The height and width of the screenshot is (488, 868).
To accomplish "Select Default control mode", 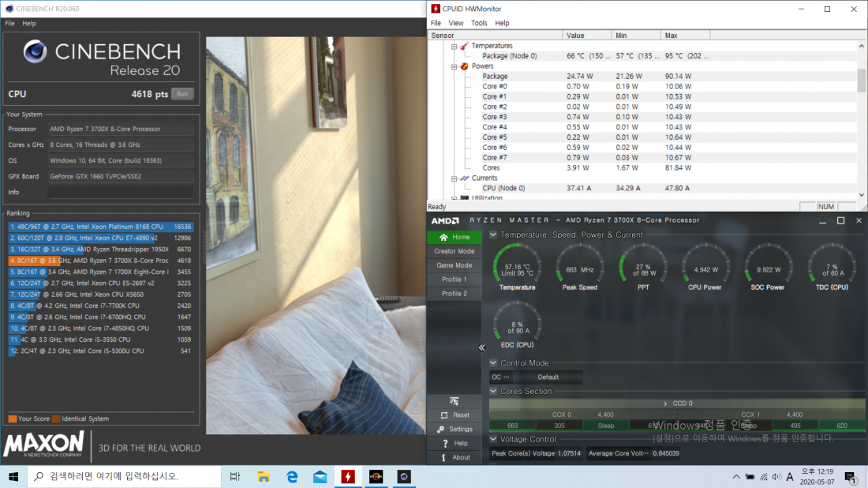I will (x=548, y=377).
